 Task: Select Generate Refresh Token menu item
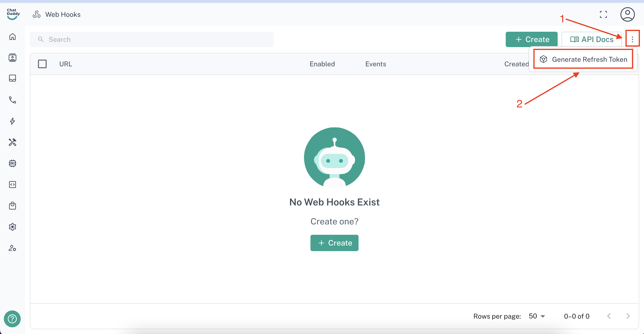pos(583,59)
